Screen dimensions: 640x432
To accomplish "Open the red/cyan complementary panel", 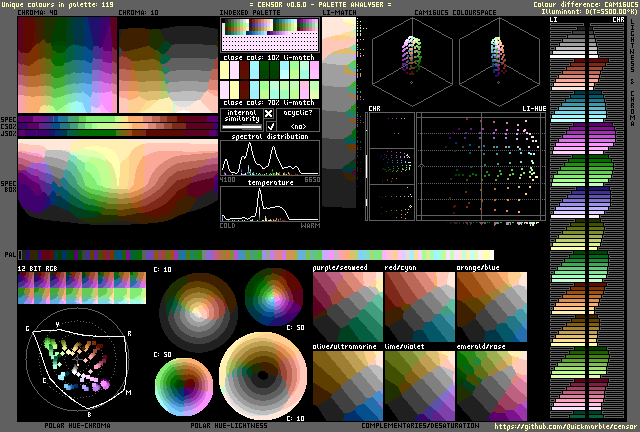I will pos(420,307).
